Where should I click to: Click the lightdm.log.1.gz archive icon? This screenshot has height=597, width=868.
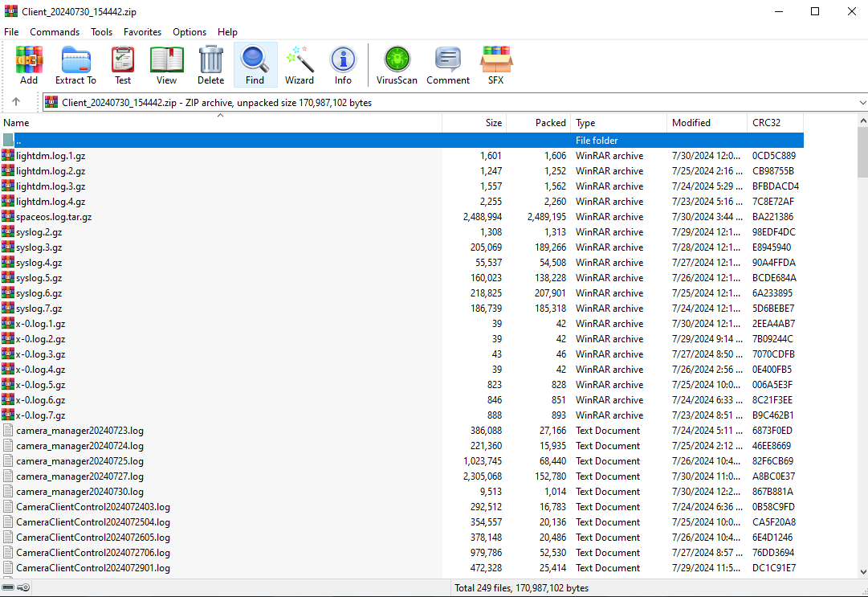pyautogui.click(x=8, y=156)
